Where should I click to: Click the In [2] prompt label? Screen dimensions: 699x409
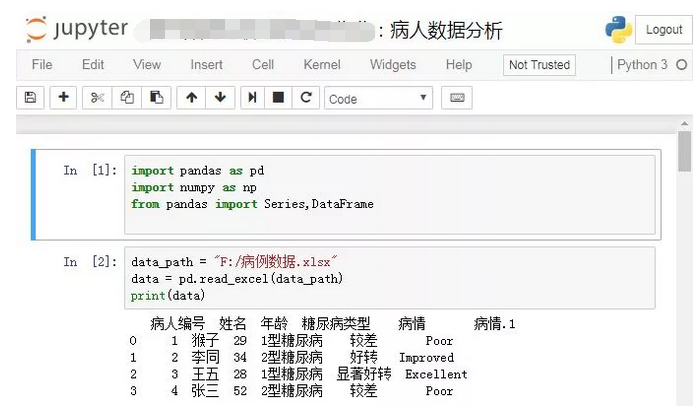(90, 261)
